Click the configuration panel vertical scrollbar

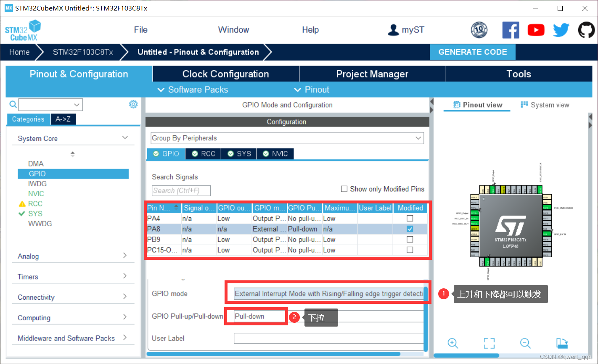click(x=426, y=319)
